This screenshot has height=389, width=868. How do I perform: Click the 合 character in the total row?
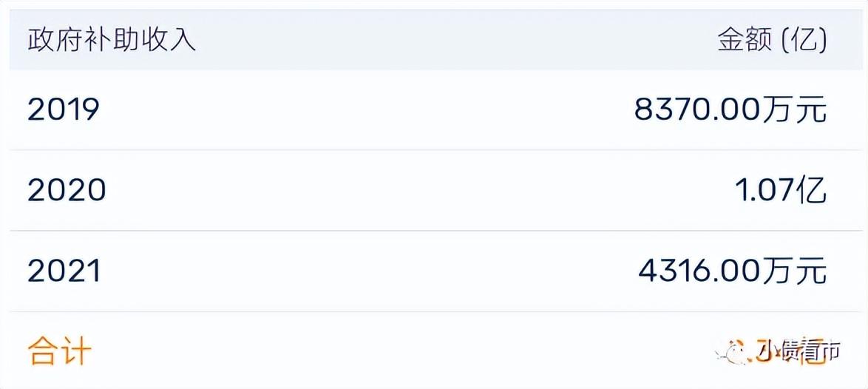click(43, 351)
